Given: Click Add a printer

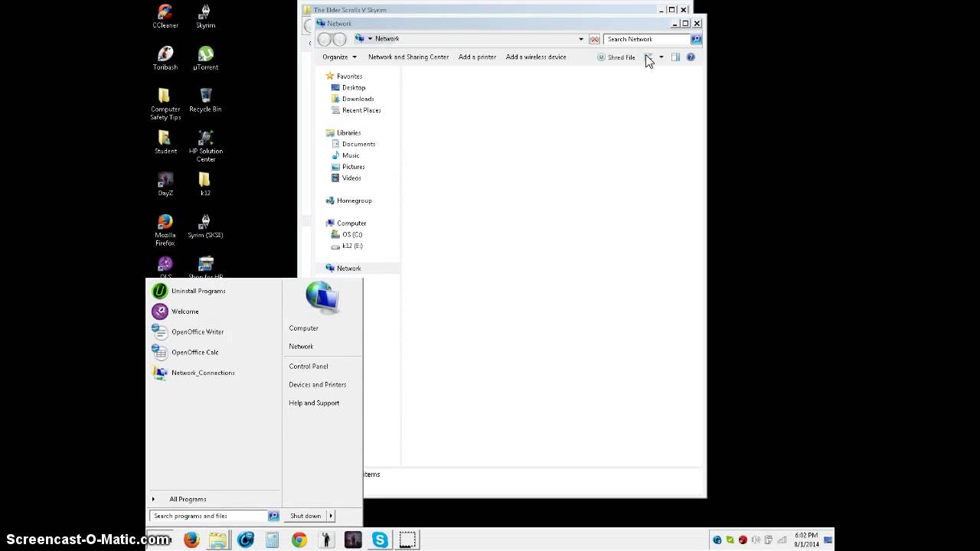Looking at the screenshot, I should coord(477,57).
